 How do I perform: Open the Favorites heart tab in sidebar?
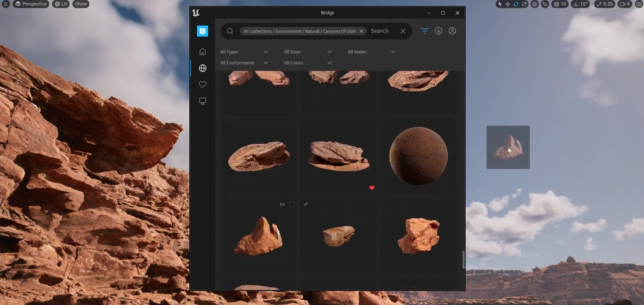click(202, 84)
